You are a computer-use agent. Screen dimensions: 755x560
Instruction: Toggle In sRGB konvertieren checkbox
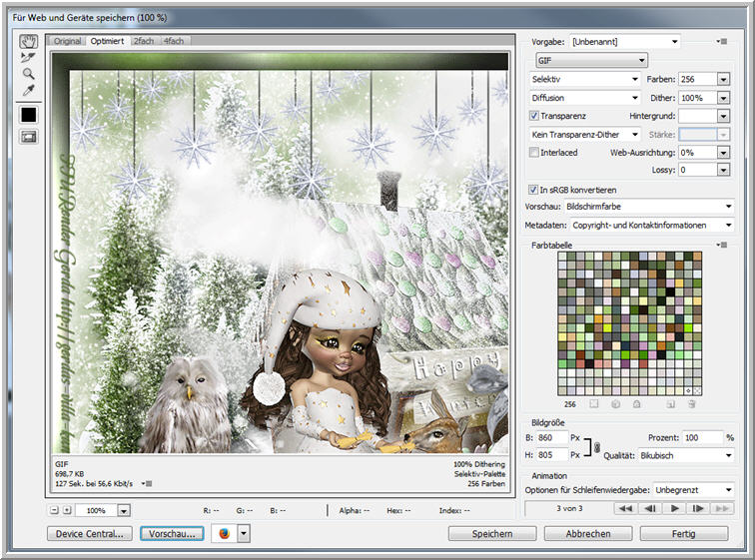[533, 190]
